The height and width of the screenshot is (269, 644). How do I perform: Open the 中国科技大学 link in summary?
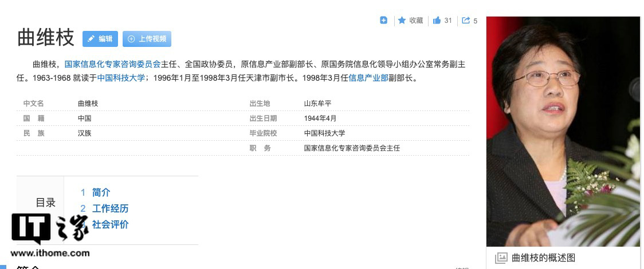[121, 77]
